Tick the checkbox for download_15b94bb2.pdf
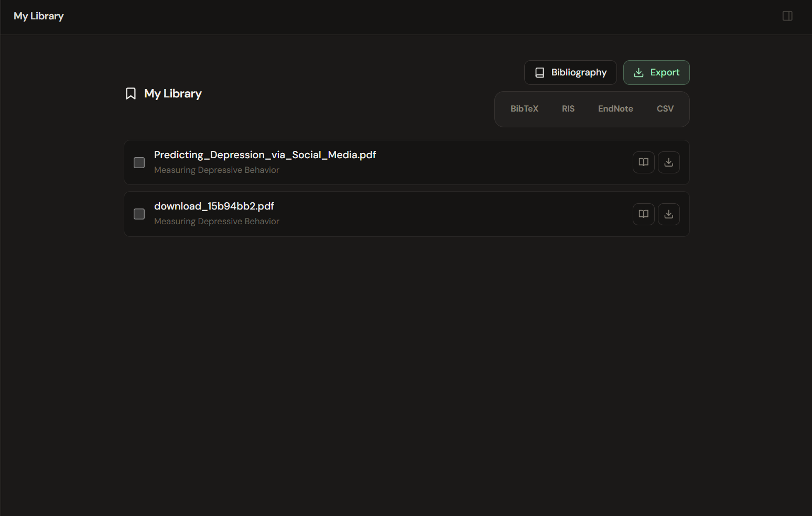Viewport: 812px width, 516px height. pyautogui.click(x=139, y=214)
